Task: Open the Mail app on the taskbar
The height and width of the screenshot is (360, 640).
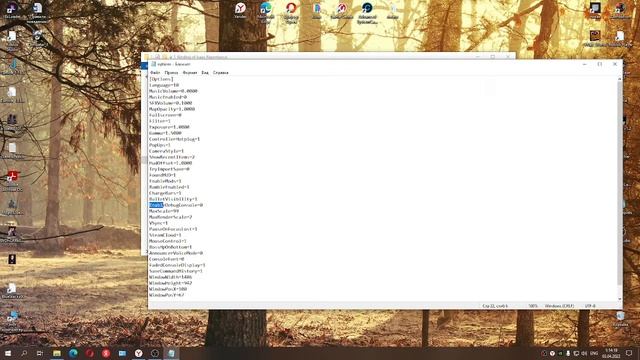Action: [x=122, y=353]
